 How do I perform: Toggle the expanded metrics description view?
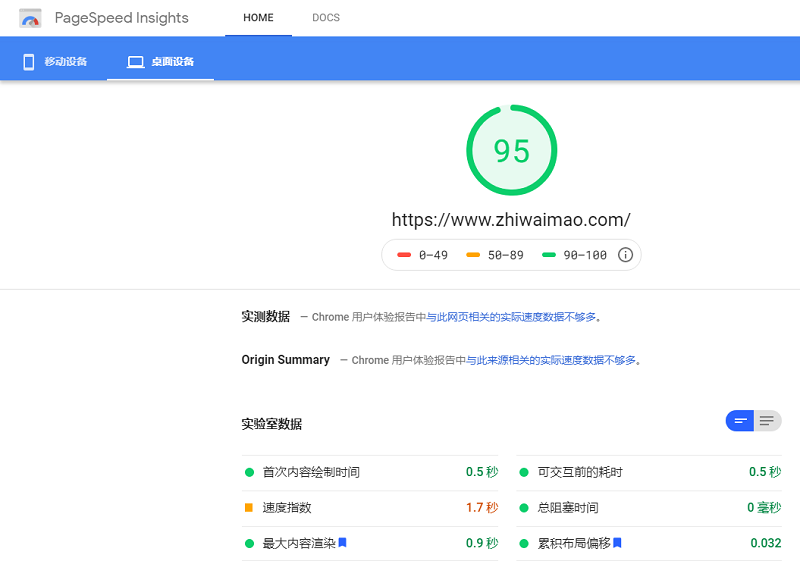pos(767,421)
